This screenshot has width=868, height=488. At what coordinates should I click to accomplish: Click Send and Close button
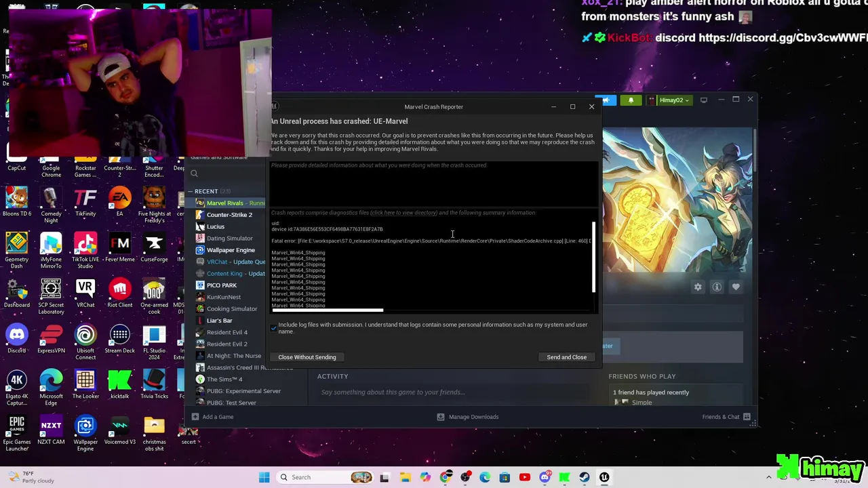[566, 357]
